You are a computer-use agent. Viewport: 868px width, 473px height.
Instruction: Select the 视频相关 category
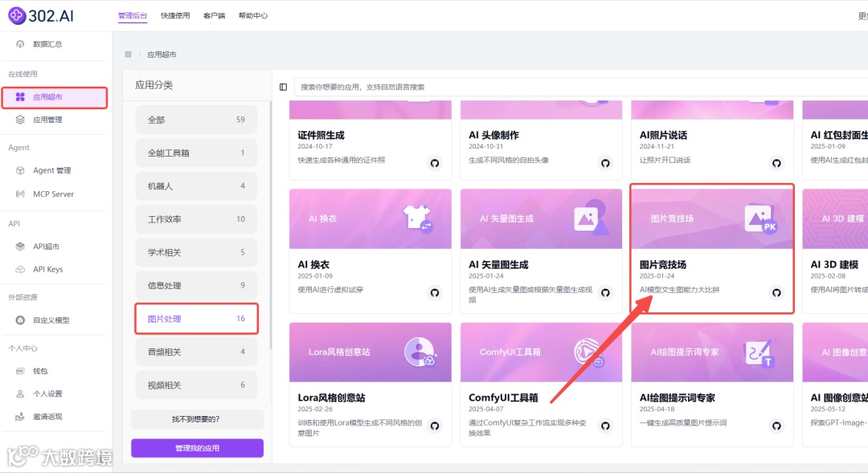point(196,385)
